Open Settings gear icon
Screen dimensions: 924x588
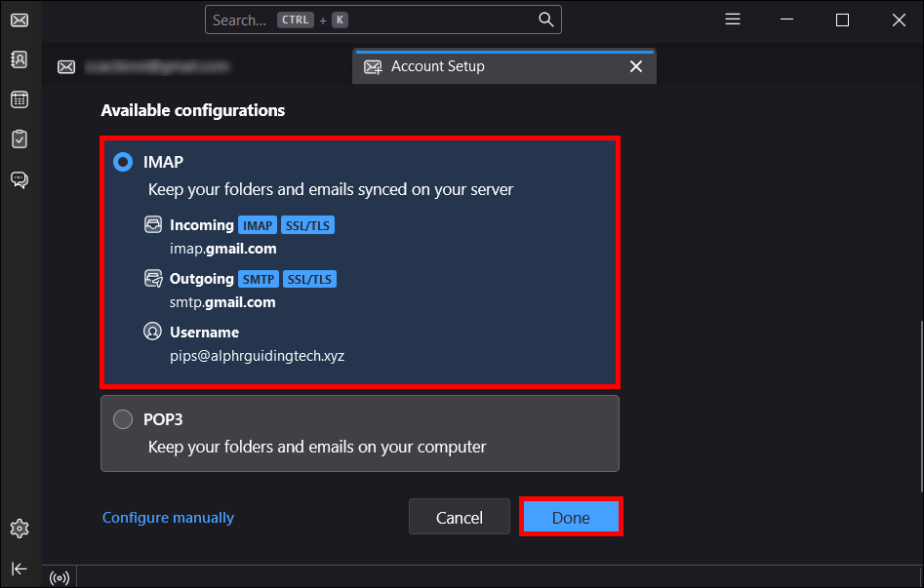tap(20, 529)
